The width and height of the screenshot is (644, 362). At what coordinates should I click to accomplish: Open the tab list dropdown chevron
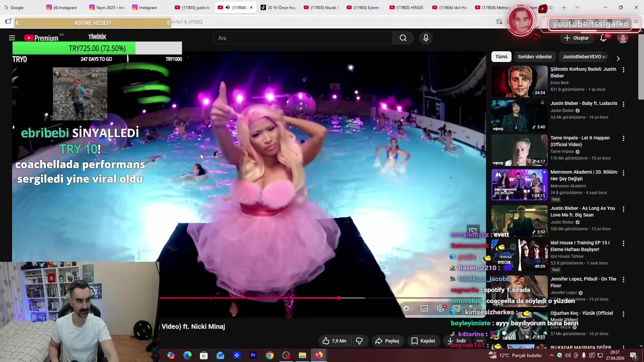tap(577, 8)
